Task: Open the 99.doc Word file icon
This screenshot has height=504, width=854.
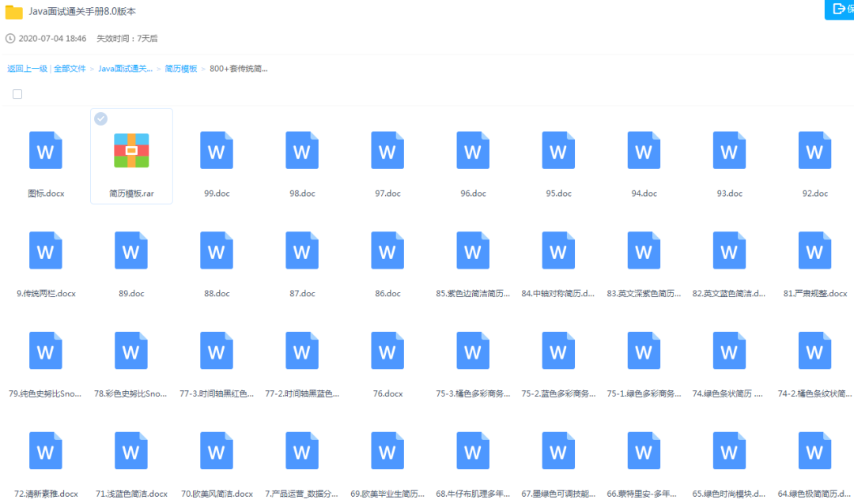Action: pos(217,150)
